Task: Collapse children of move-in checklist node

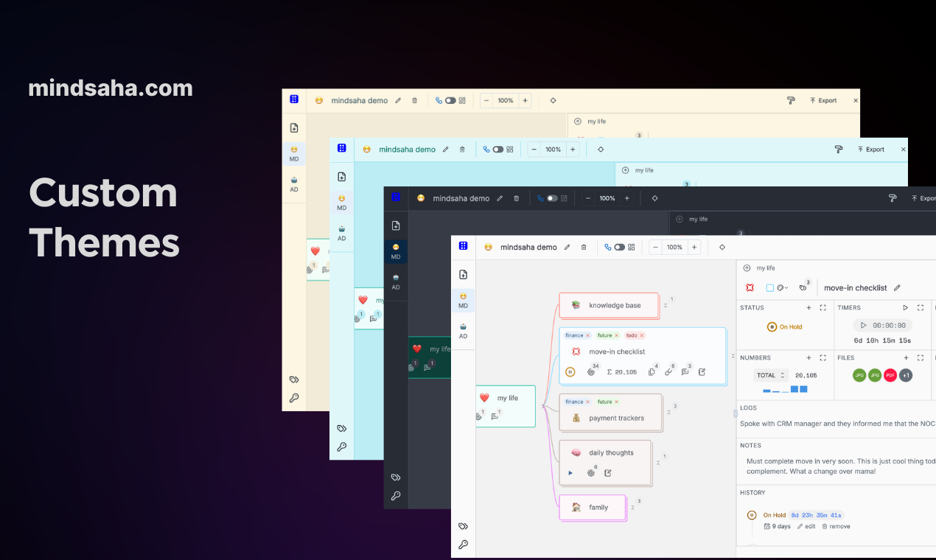Action: [733, 356]
